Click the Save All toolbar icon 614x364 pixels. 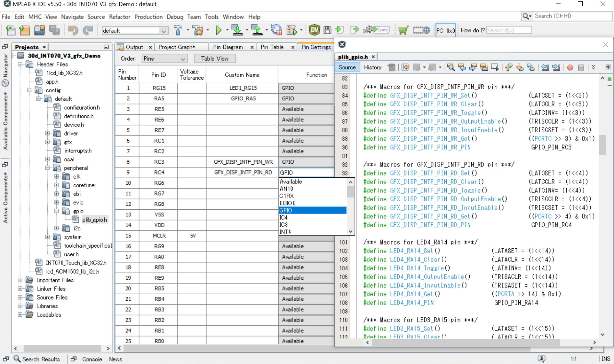(54, 30)
